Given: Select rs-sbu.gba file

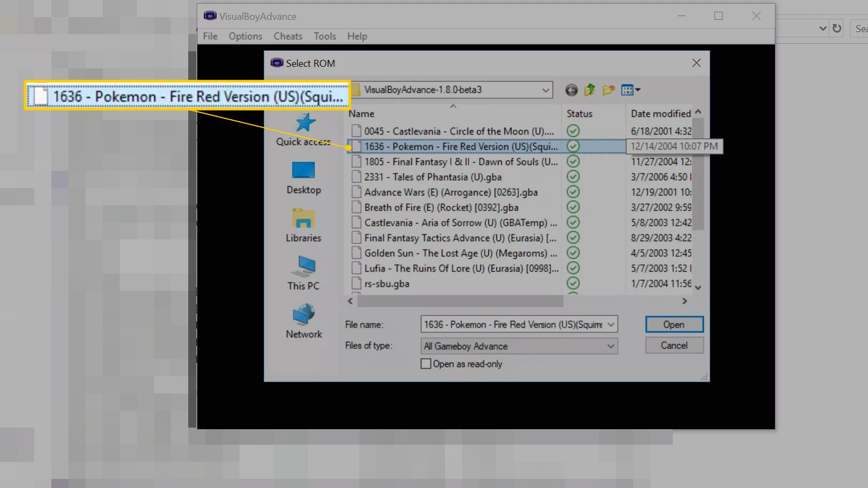Looking at the screenshot, I should (x=387, y=283).
